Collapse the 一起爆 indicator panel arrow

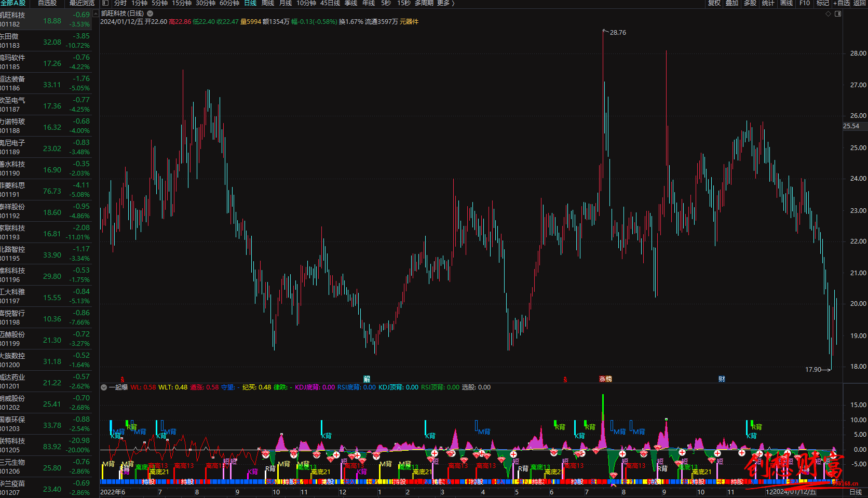click(x=104, y=387)
